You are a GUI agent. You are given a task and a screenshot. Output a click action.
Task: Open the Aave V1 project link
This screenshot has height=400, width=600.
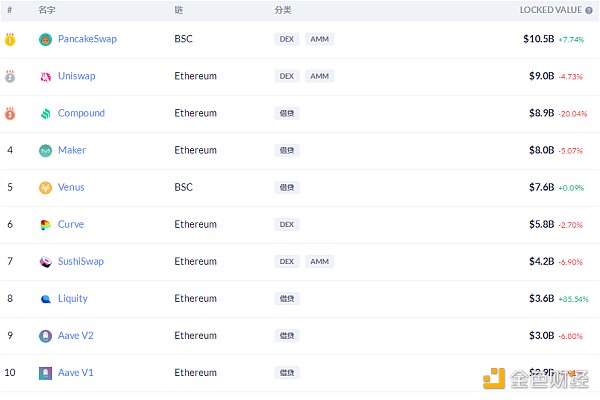click(x=76, y=373)
